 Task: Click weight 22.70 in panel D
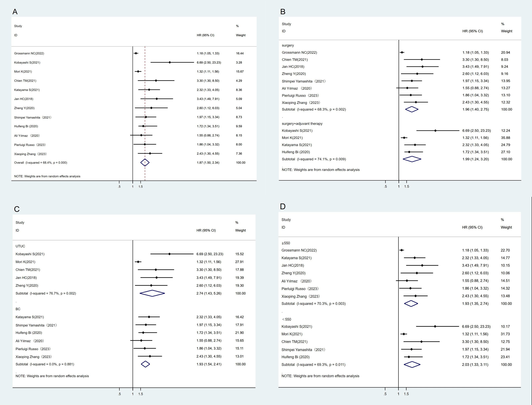[505, 250]
